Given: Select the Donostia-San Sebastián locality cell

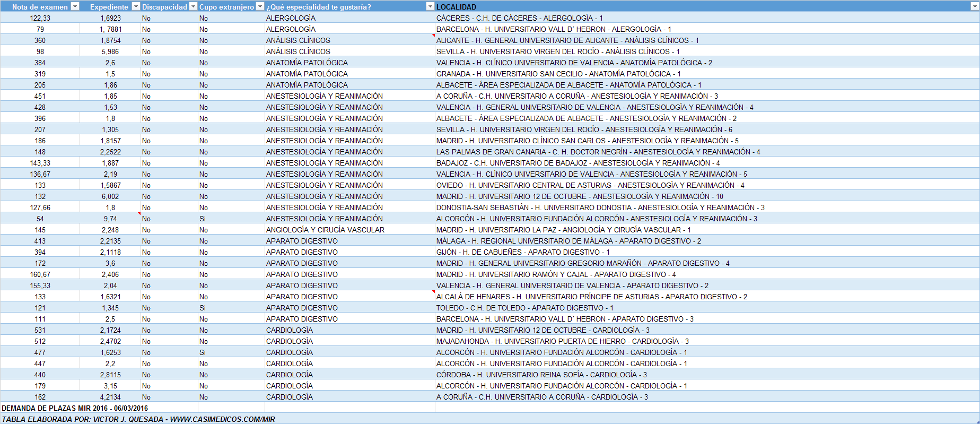Looking at the screenshot, I should 707,207.
